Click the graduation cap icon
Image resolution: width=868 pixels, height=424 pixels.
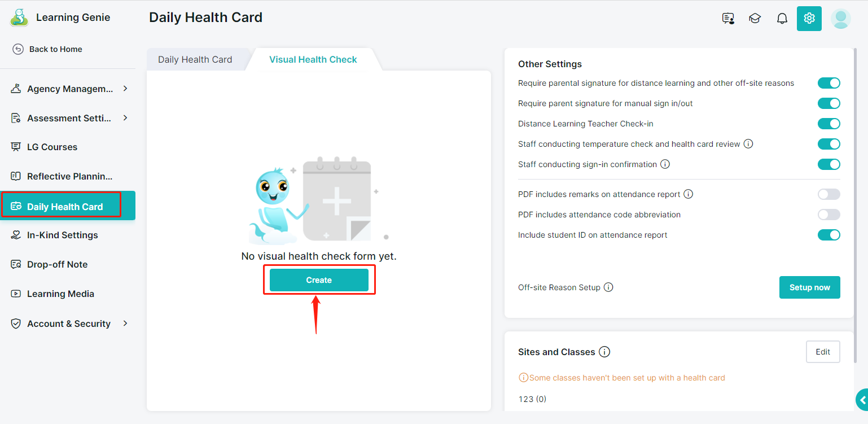pos(755,19)
